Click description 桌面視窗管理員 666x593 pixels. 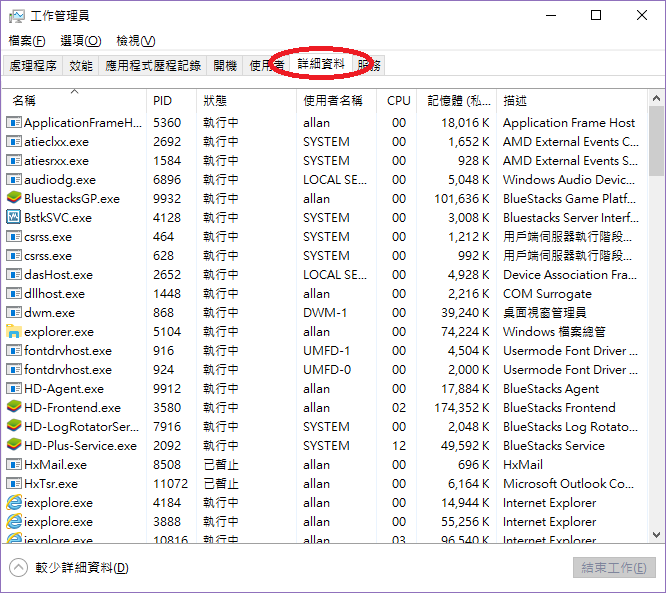pos(545,313)
